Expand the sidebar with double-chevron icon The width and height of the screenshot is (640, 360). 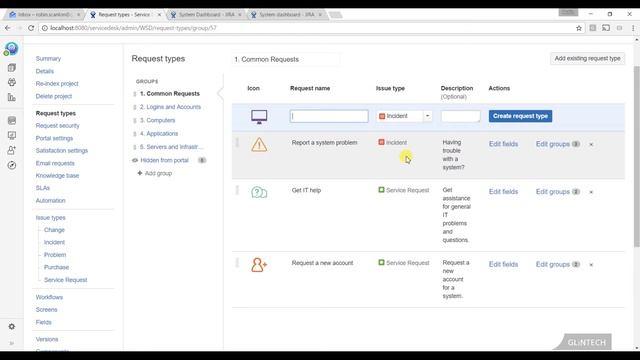(12, 343)
